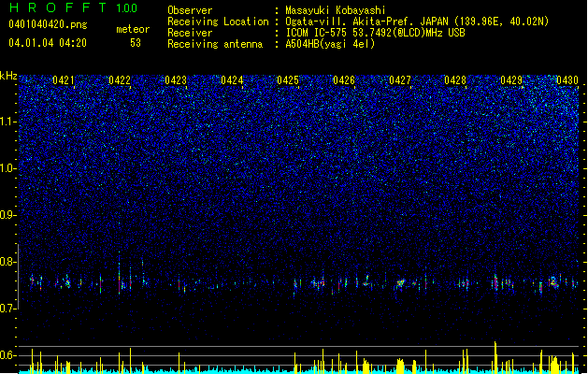
Task: Click the meteor count value 53
Action: (136, 43)
